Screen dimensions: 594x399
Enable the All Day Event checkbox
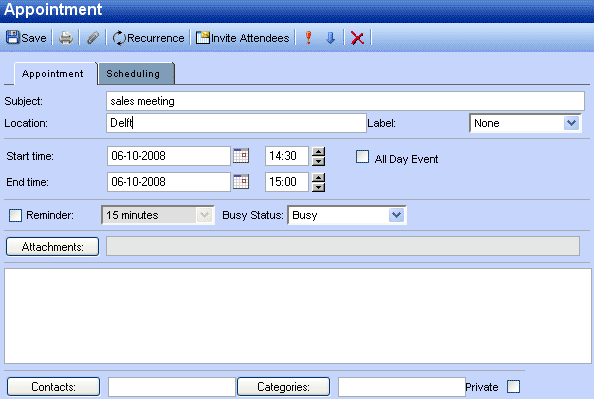(x=362, y=156)
